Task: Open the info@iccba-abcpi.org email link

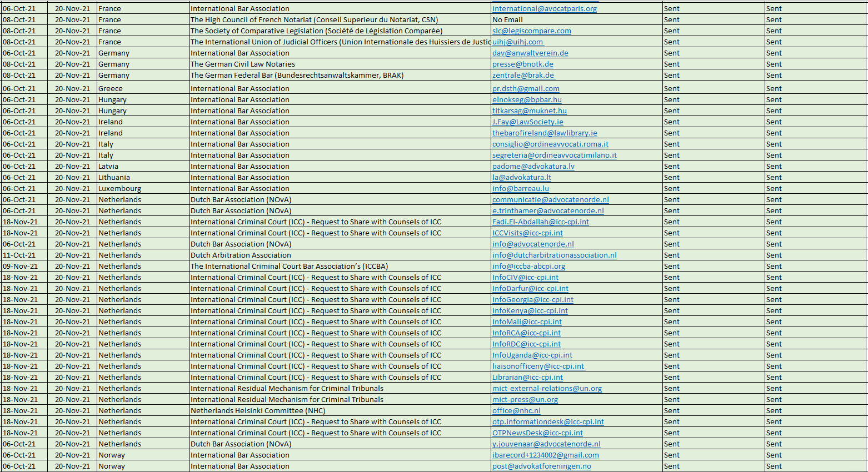Action: click(x=528, y=267)
